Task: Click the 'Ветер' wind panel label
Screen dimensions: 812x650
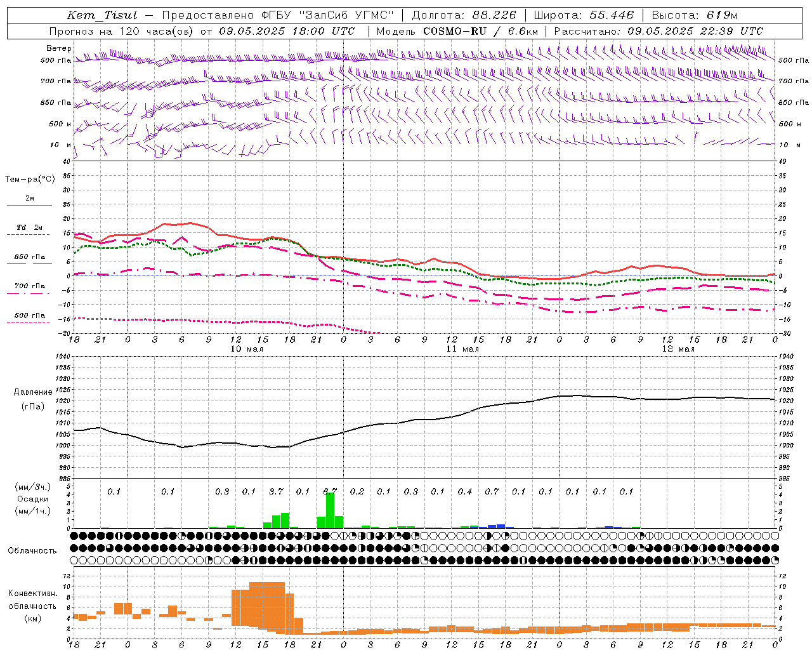Action: click(58, 48)
